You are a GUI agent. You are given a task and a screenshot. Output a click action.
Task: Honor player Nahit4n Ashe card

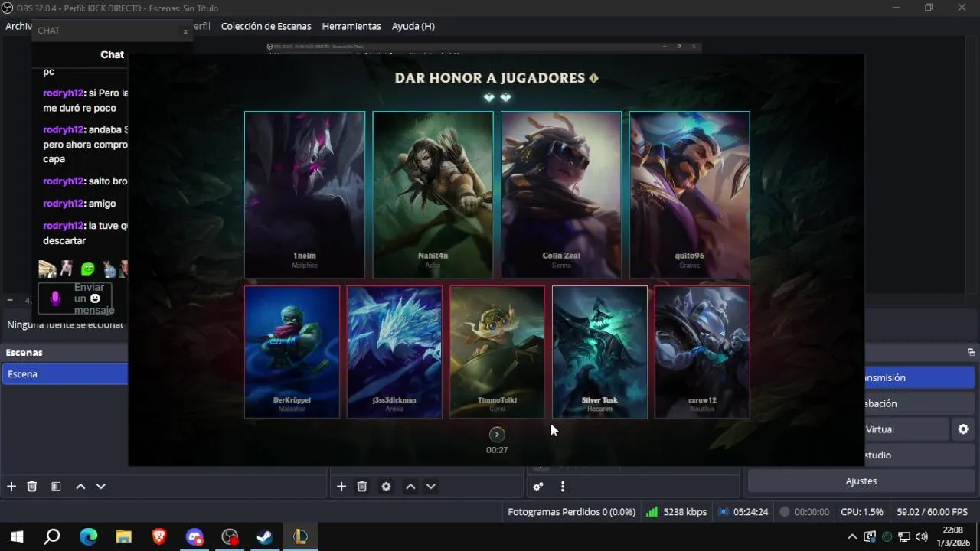click(433, 195)
